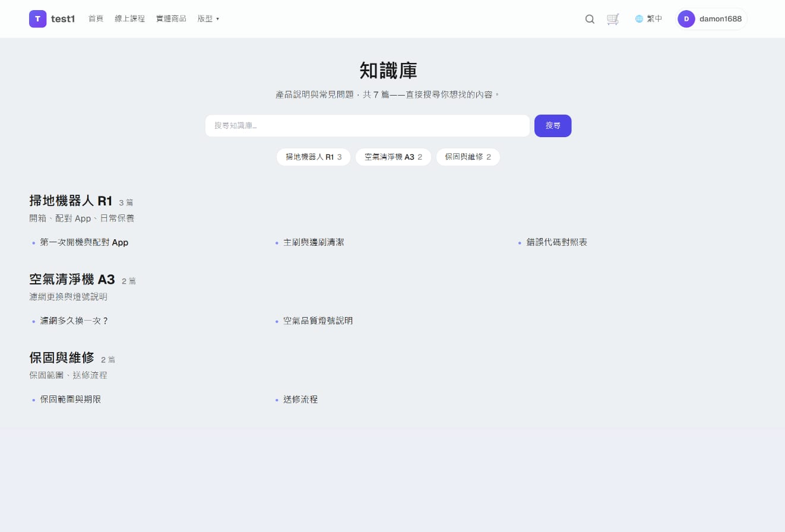Screen dimensions: 785x532
Task: Open the damon1688 account menu
Action: pos(711,19)
